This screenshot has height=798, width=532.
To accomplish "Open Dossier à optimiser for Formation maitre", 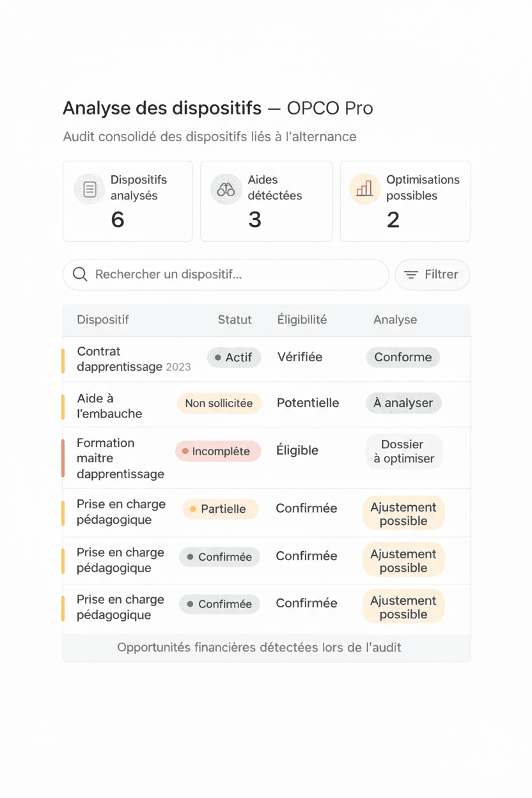I will 403,451.
